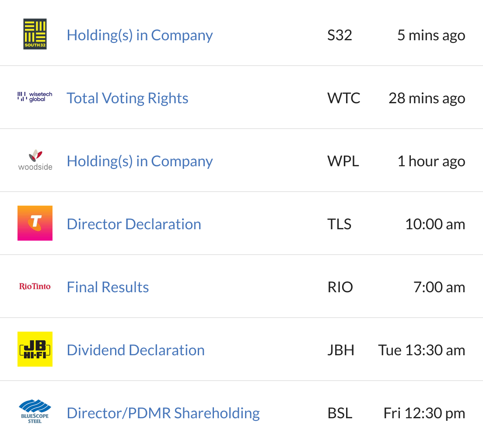Click the WiseTech Global logo
Screen dimensions: 483x448
pyautogui.click(x=35, y=97)
